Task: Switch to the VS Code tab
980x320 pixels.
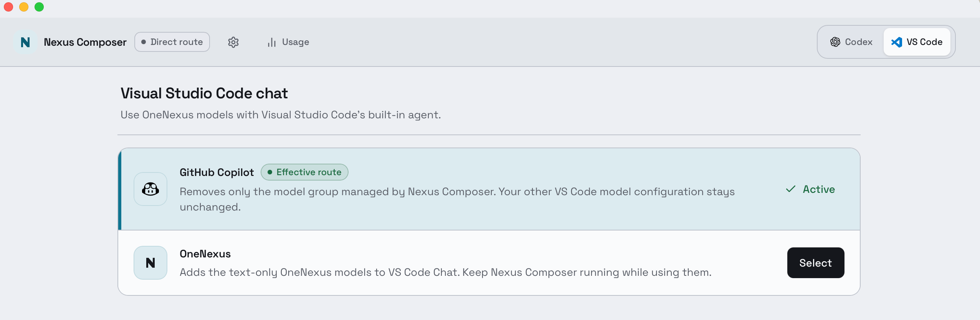Action: point(917,42)
